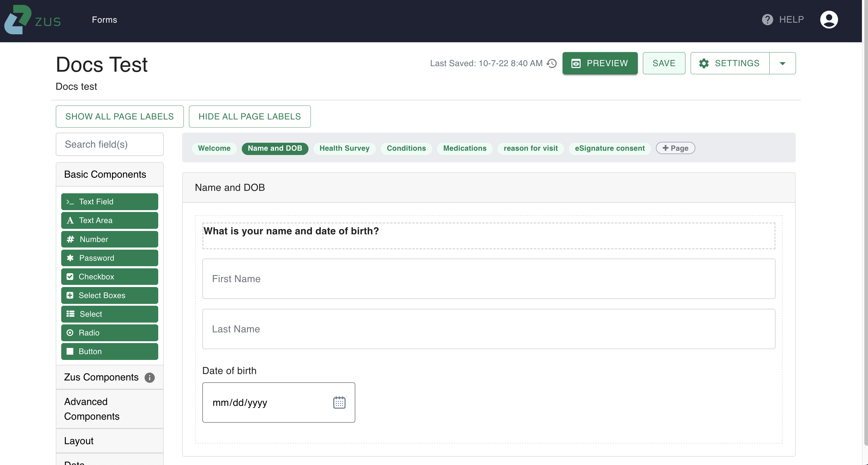Select the Checkbox component
This screenshot has width=868, height=465.
(x=110, y=277)
